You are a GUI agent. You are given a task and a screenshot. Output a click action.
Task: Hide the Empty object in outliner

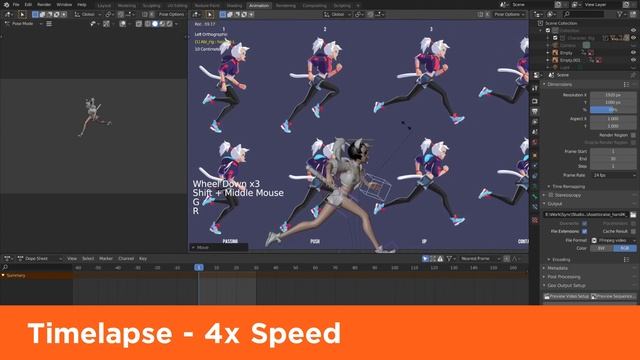click(633, 53)
